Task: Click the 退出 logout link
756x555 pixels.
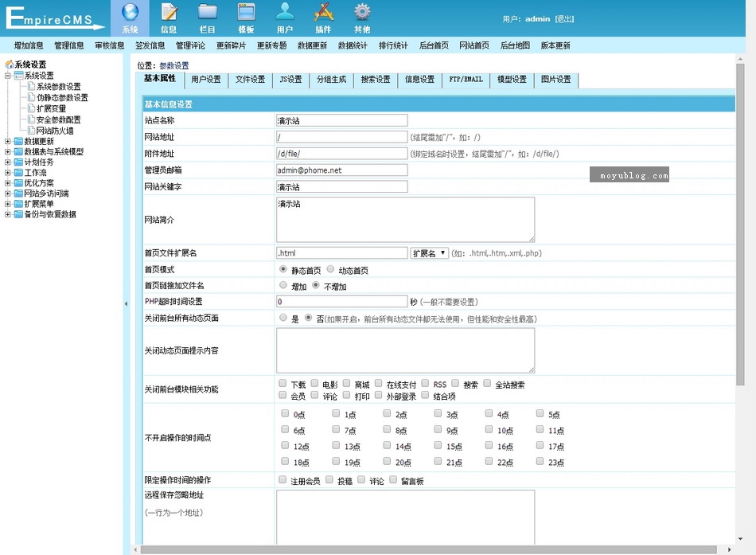Action: pyautogui.click(x=563, y=19)
